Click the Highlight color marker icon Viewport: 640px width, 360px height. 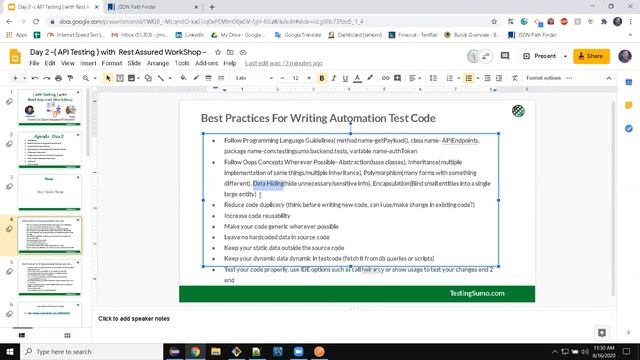370,78
